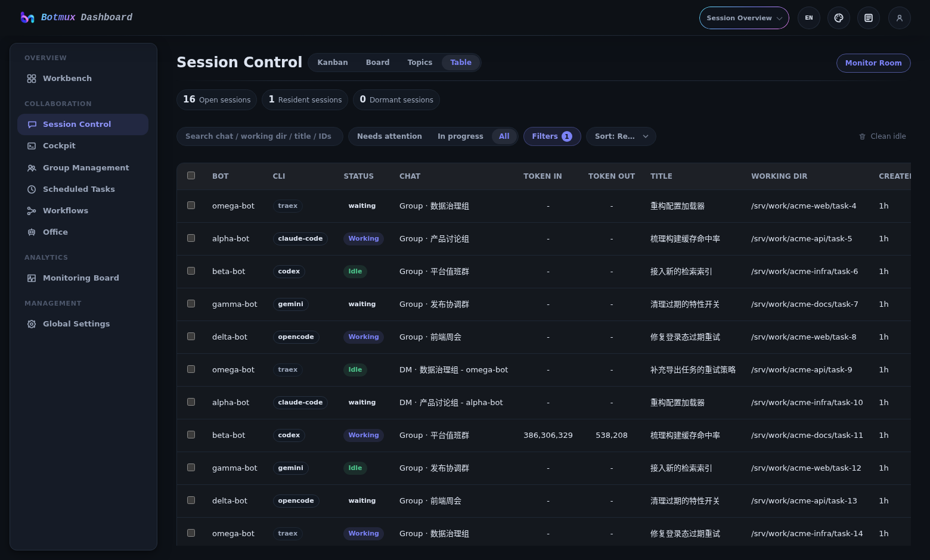The image size is (930, 560).
Task: Click the Clean idle button
Action: [882, 136]
